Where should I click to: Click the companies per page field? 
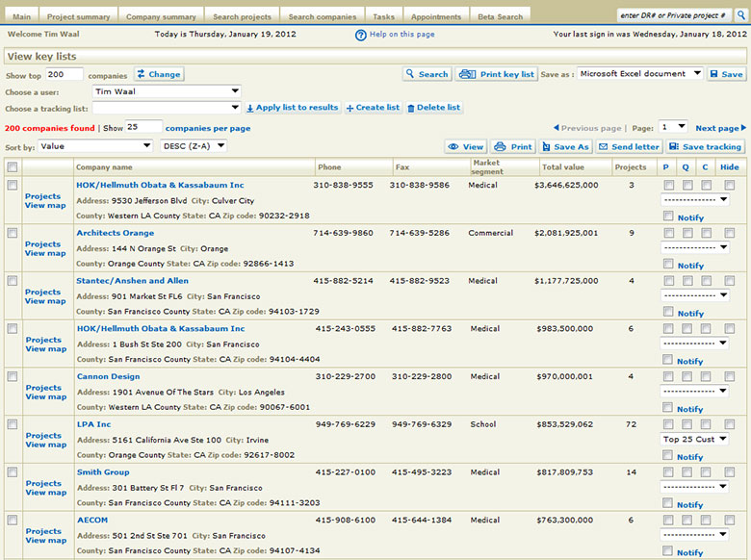(x=143, y=127)
